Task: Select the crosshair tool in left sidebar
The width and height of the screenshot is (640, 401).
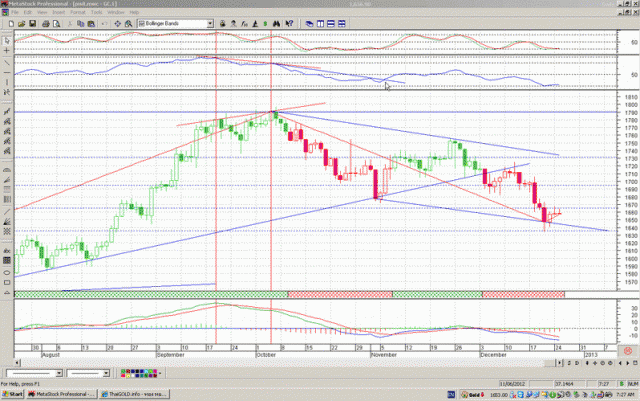Action: click(7, 51)
